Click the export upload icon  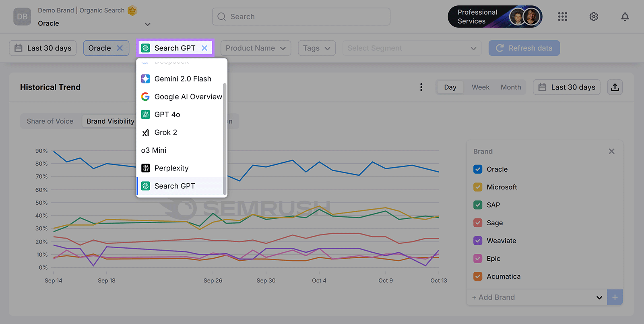pos(615,87)
